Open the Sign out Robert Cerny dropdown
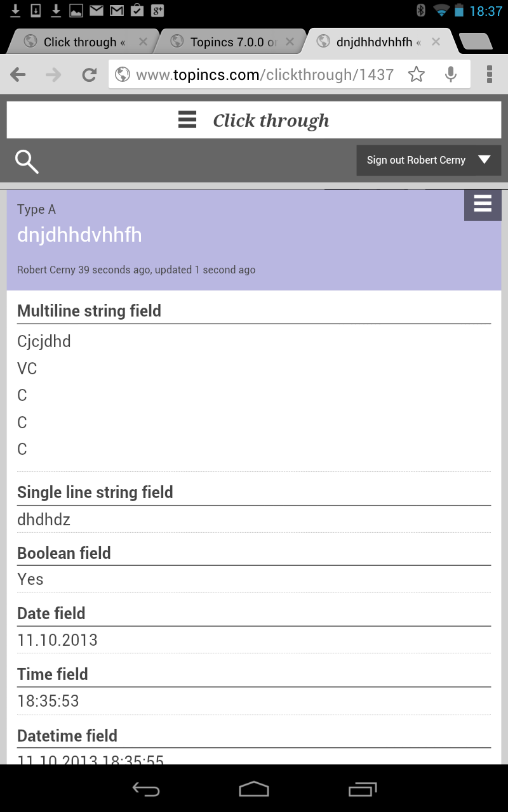This screenshot has height=812, width=508. pyautogui.click(x=429, y=160)
